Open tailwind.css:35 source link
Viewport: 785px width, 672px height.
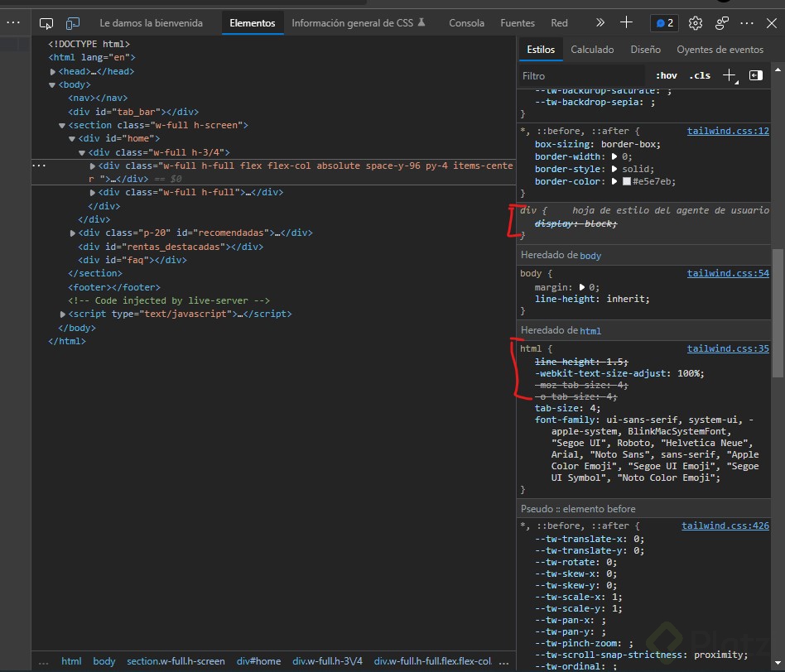click(x=728, y=348)
